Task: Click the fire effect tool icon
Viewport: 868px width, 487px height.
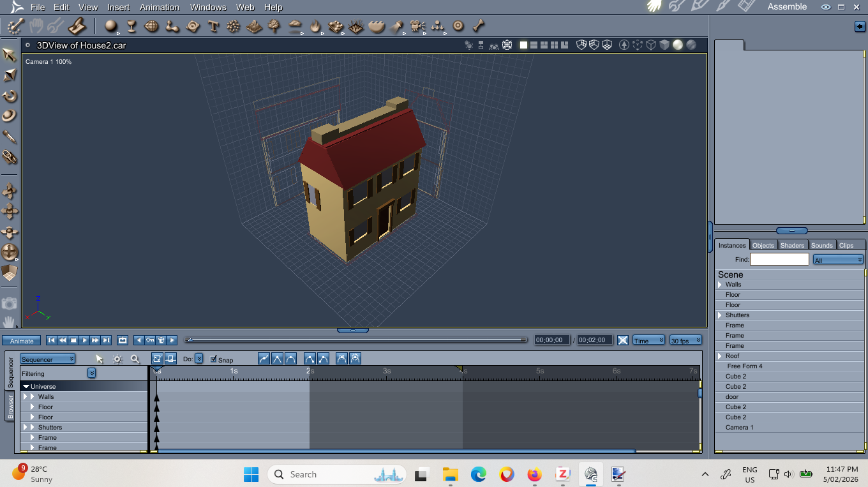Action: tap(315, 26)
